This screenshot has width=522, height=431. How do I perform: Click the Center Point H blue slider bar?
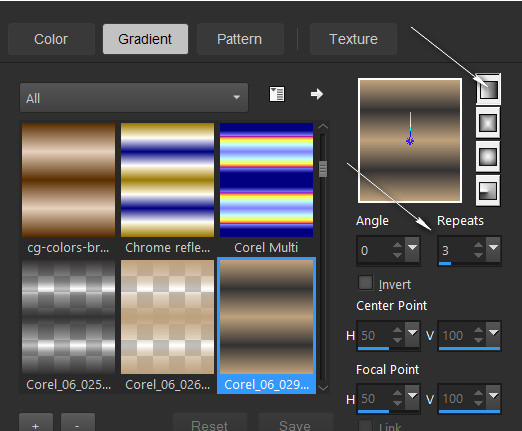coord(373,349)
